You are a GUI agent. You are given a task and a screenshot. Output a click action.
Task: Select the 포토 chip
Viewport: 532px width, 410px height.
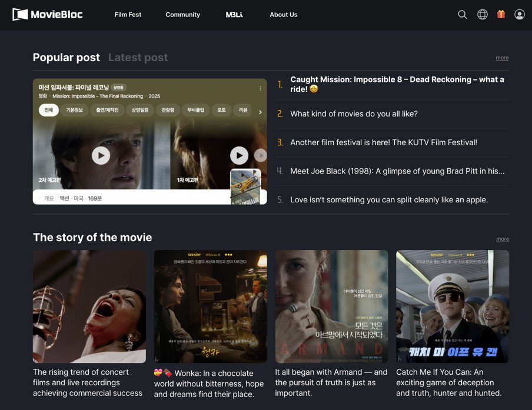221,110
